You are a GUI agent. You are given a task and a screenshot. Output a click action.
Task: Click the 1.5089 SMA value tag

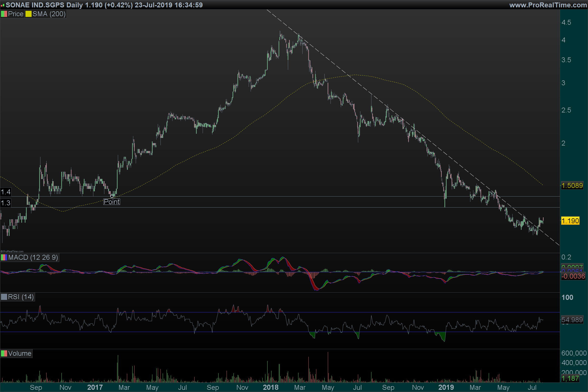point(572,185)
